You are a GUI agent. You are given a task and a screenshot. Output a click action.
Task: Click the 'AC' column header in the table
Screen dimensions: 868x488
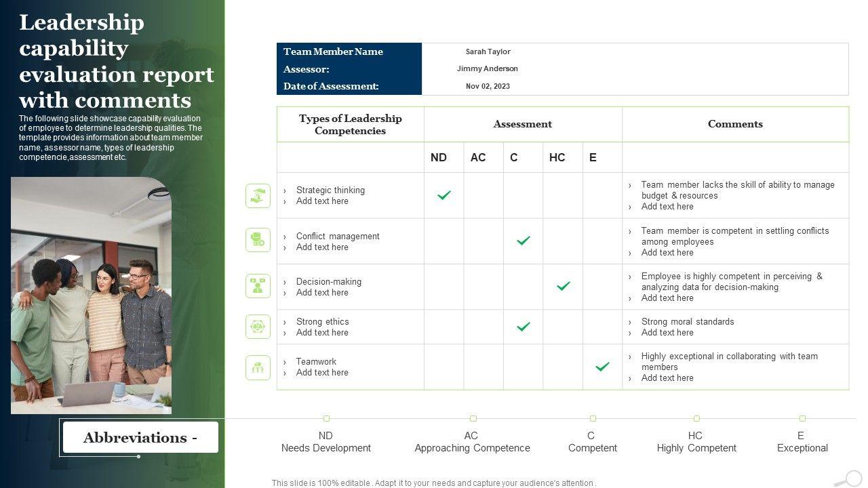(x=478, y=157)
